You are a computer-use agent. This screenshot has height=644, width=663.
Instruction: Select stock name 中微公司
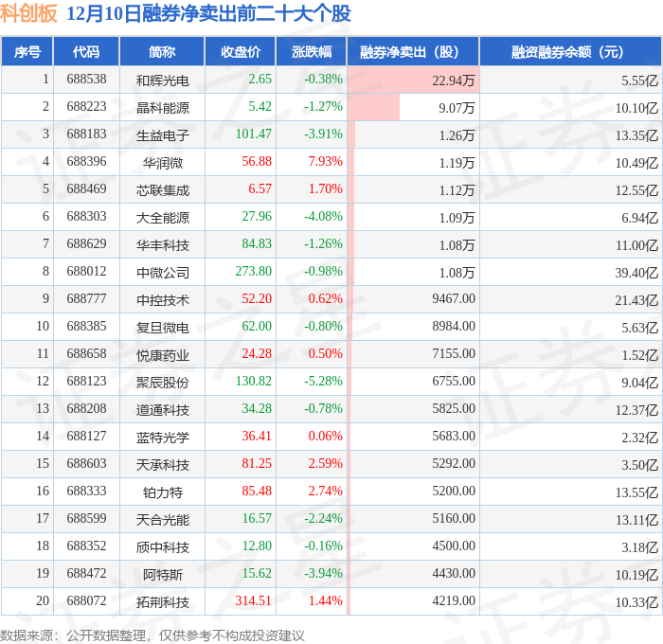162,273
